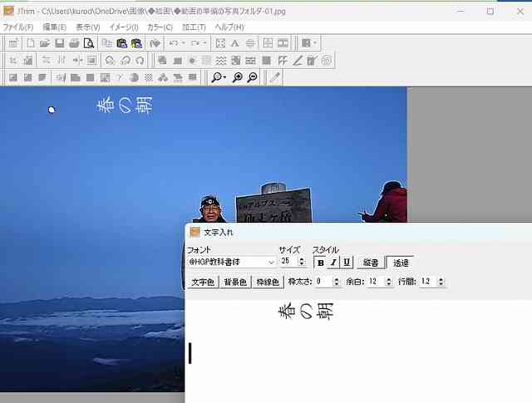Viewport: 532px width, 403px height.
Task: Toggle Underline style in text dialog
Action: point(347,263)
